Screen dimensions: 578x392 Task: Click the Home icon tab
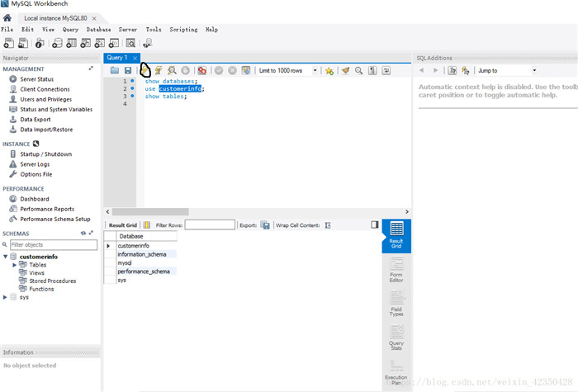[7, 17]
